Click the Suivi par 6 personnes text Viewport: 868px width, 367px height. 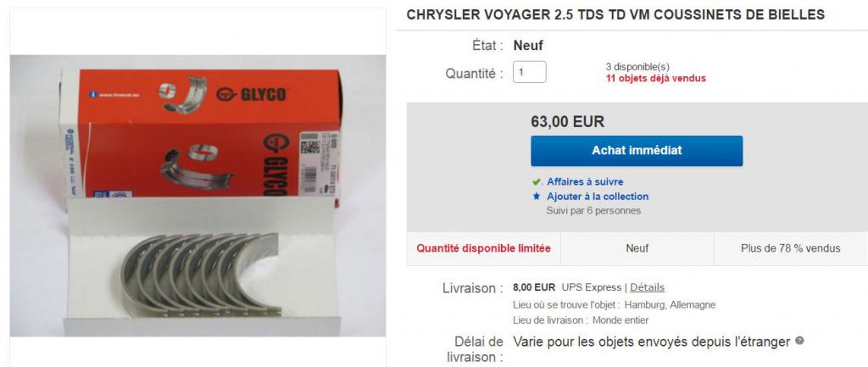click(593, 210)
